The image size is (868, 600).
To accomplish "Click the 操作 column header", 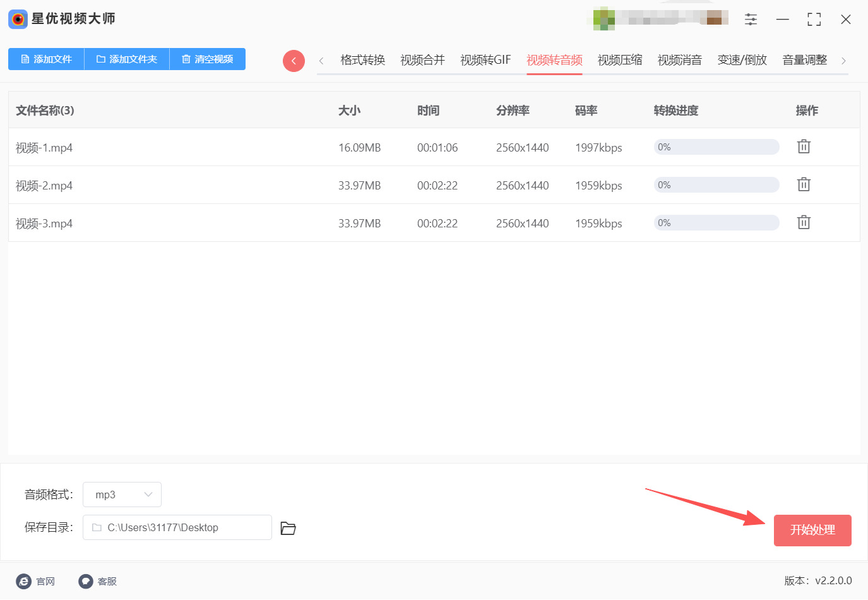I will tap(807, 111).
